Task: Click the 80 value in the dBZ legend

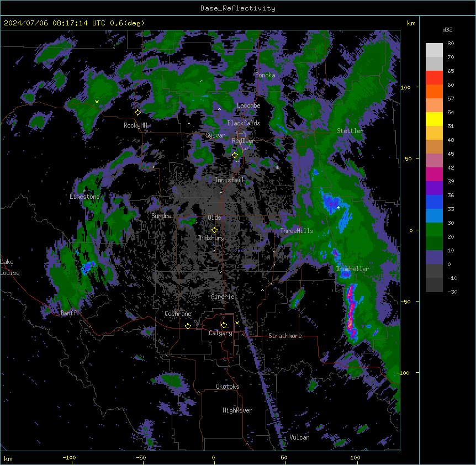Action: (x=451, y=44)
